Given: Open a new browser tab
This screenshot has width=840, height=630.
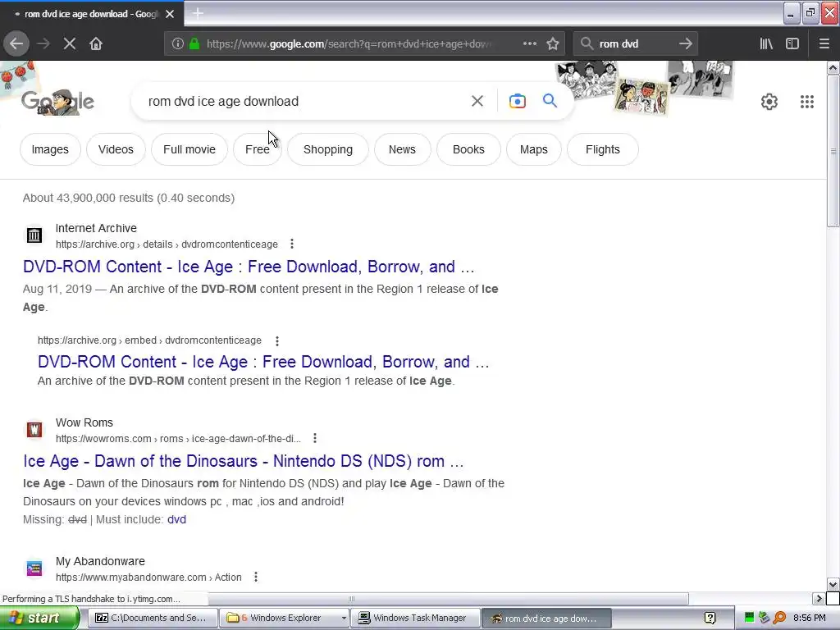Looking at the screenshot, I should tap(198, 13).
